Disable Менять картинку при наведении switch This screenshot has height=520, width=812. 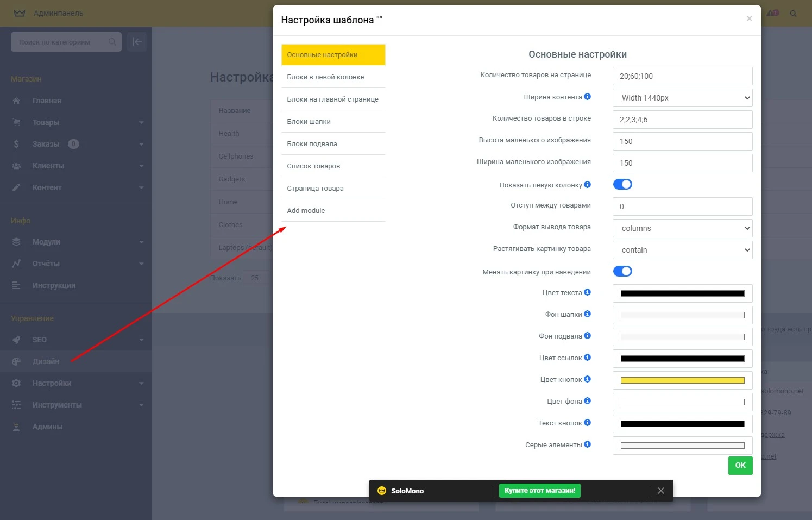[622, 271]
